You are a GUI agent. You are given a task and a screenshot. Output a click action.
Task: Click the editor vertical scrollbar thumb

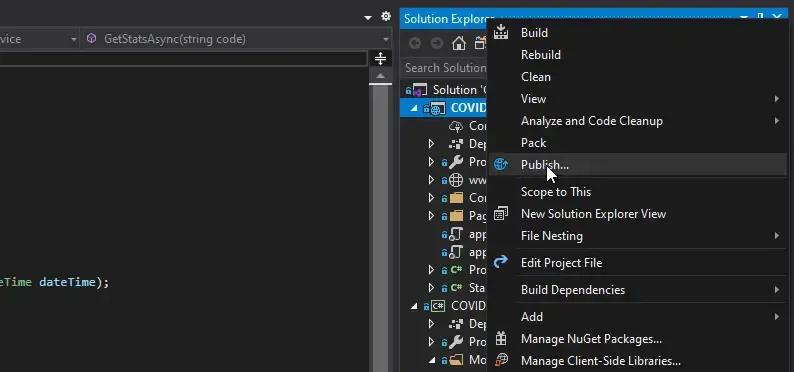(380, 228)
